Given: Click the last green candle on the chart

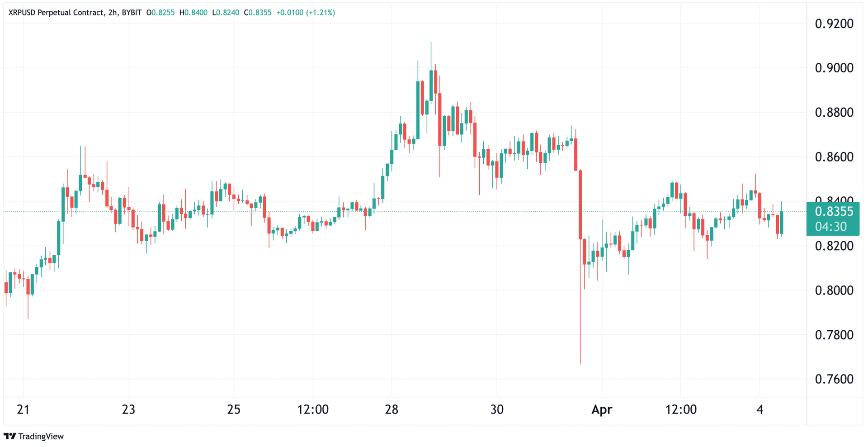Looking at the screenshot, I should pyautogui.click(x=782, y=222).
